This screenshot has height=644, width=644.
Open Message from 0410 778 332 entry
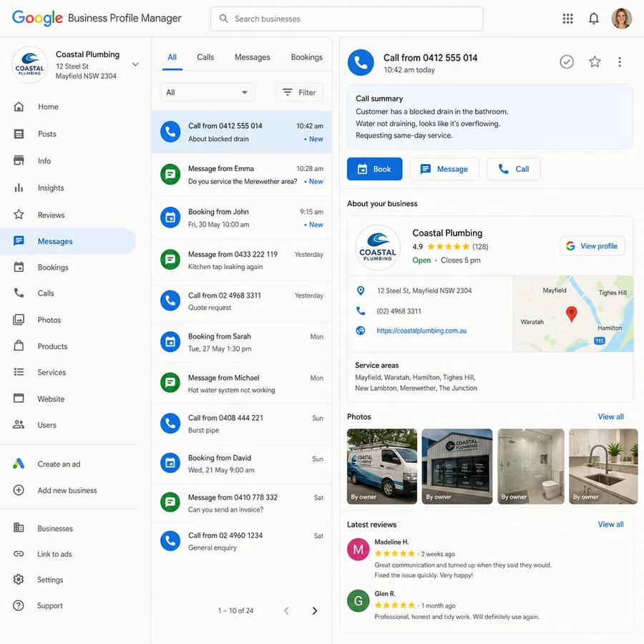pyautogui.click(x=242, y=503)
